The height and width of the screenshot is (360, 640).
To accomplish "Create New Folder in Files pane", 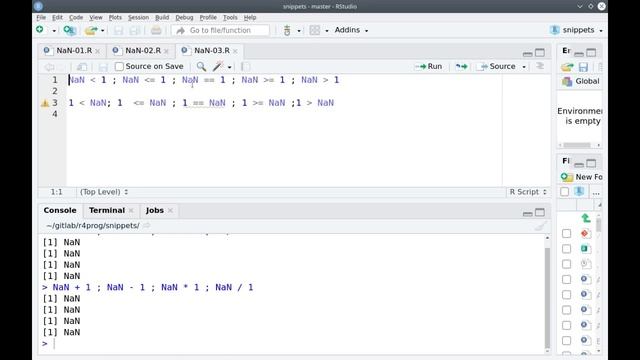I will pyautogui.click(x=582, y=177).
